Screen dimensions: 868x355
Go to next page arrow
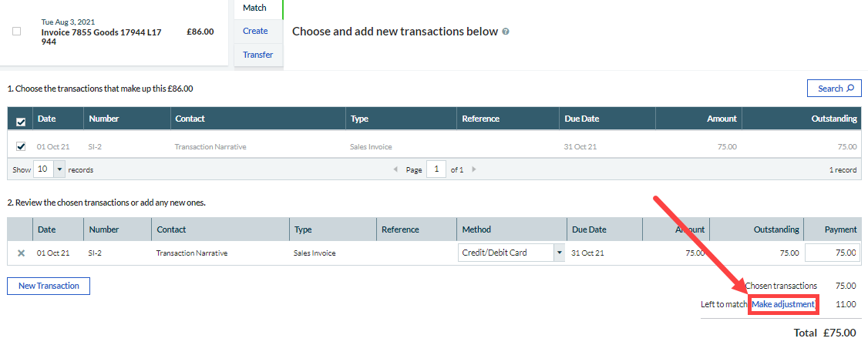click(x=474, y=169)
